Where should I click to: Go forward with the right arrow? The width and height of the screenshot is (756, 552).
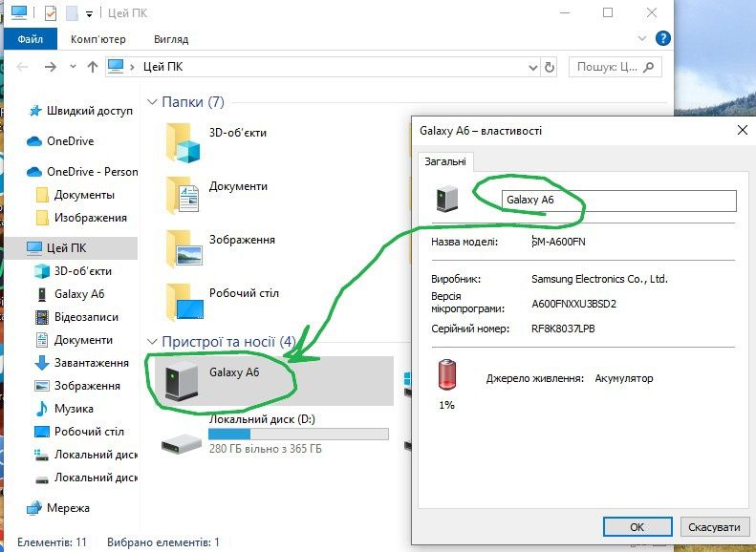50,67
